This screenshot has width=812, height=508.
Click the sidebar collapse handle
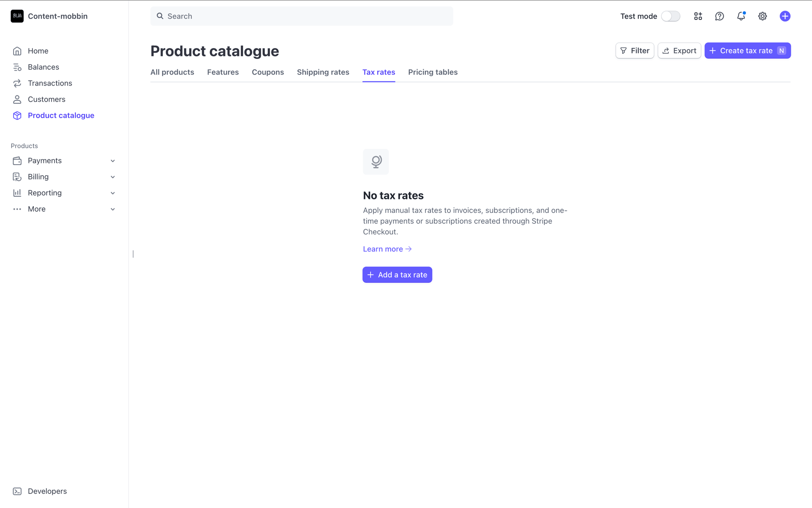[133, 254]
